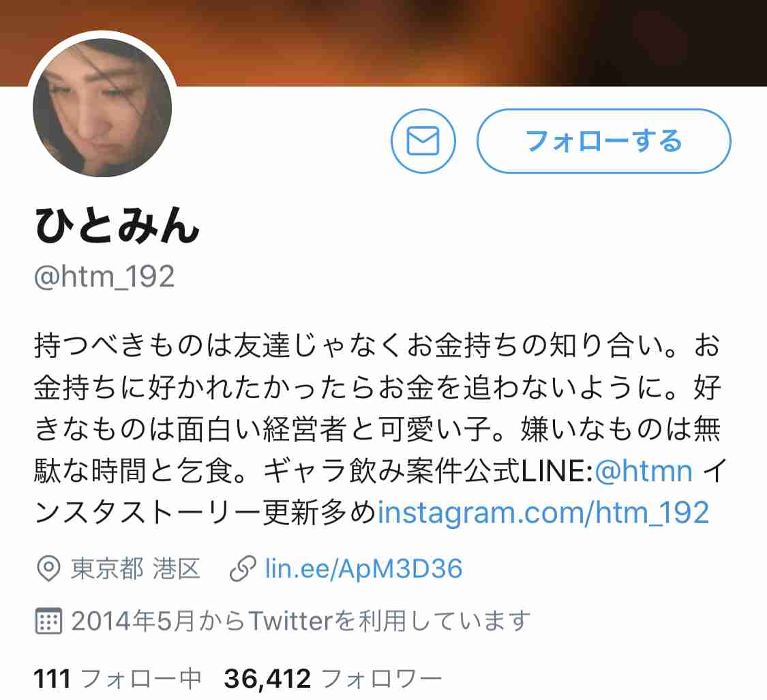Image resolution: width=767 pixels, height=700 pixels.
Task: Tap the 111 following count number
Action: [x=52, y=679]
